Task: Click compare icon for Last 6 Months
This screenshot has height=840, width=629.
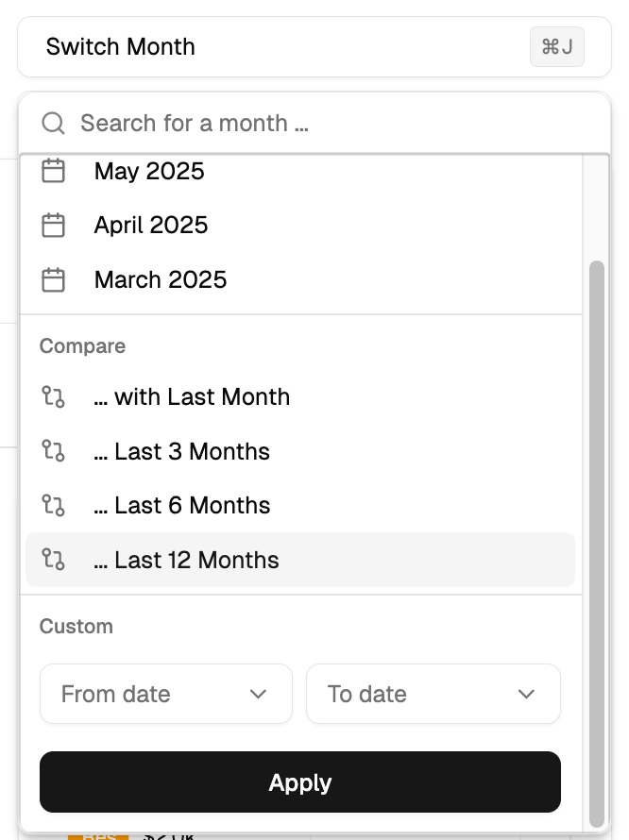Action: pyautogui.click(x=54, y=506)
